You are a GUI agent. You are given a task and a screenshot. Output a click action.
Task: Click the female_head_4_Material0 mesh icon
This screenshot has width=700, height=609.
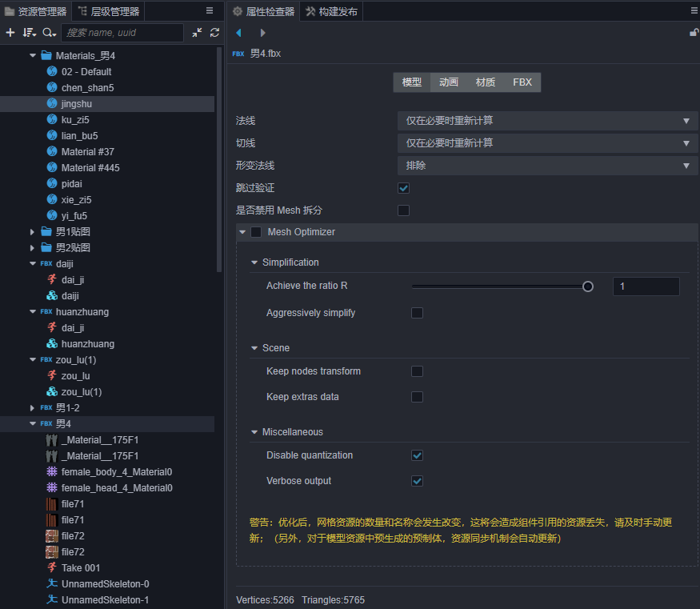pyautogui.click(x=52, y=487)
